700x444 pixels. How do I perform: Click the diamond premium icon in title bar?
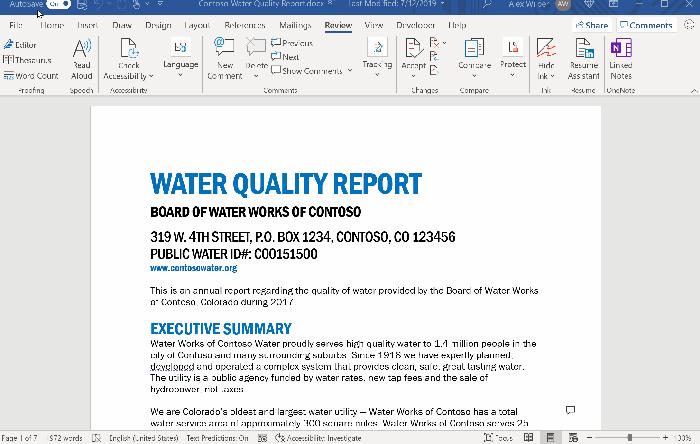(589, 4)
